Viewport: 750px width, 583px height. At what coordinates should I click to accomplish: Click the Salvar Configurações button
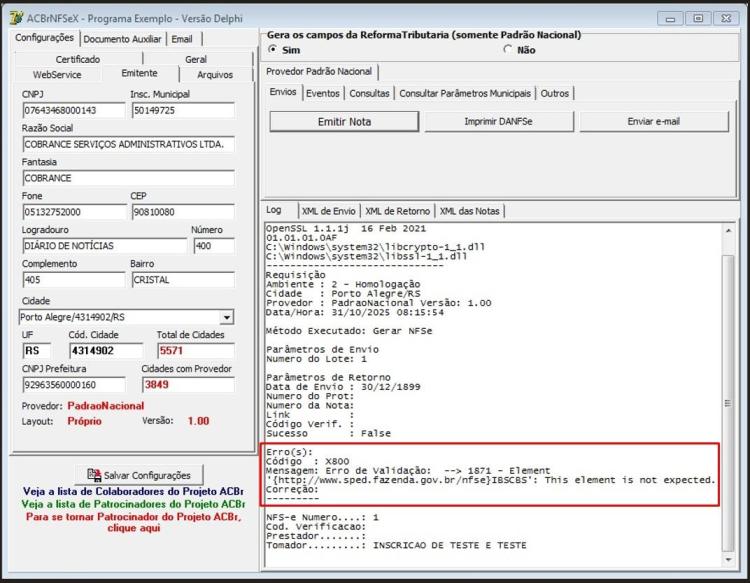click(139, 475)
